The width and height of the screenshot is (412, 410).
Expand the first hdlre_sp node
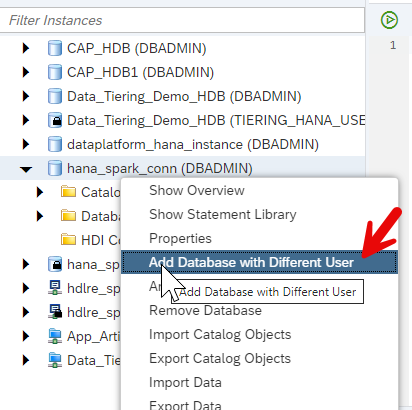[26, 288]
